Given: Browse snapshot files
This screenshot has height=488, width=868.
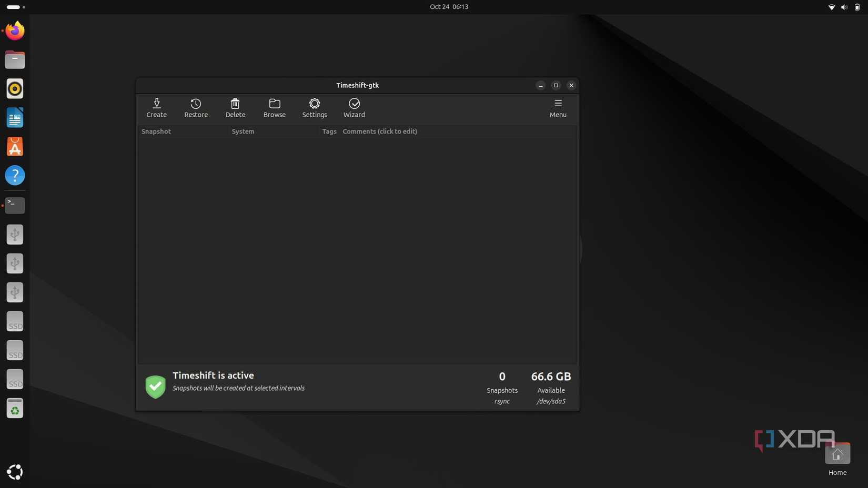Looking at the screenshot, I should (274, 108).
